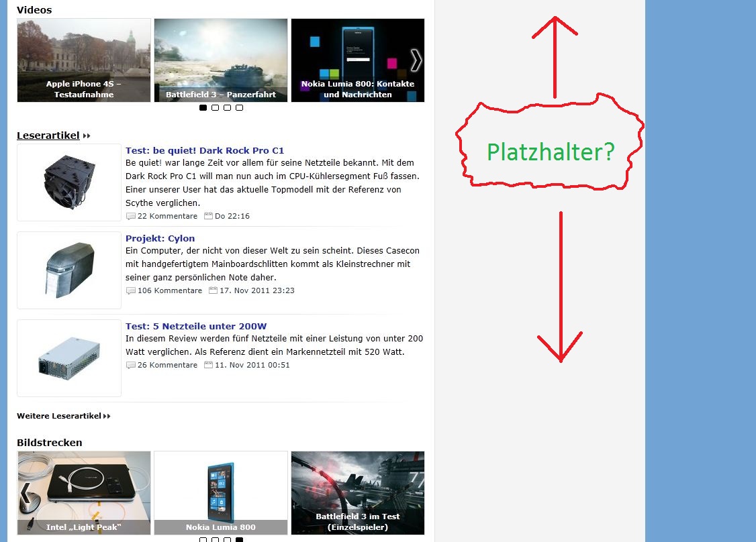The height and width of the screenshot is (542, 756).
Task: Click comment icon beside 26 Kommentare
Action: (x=131, y=365)
